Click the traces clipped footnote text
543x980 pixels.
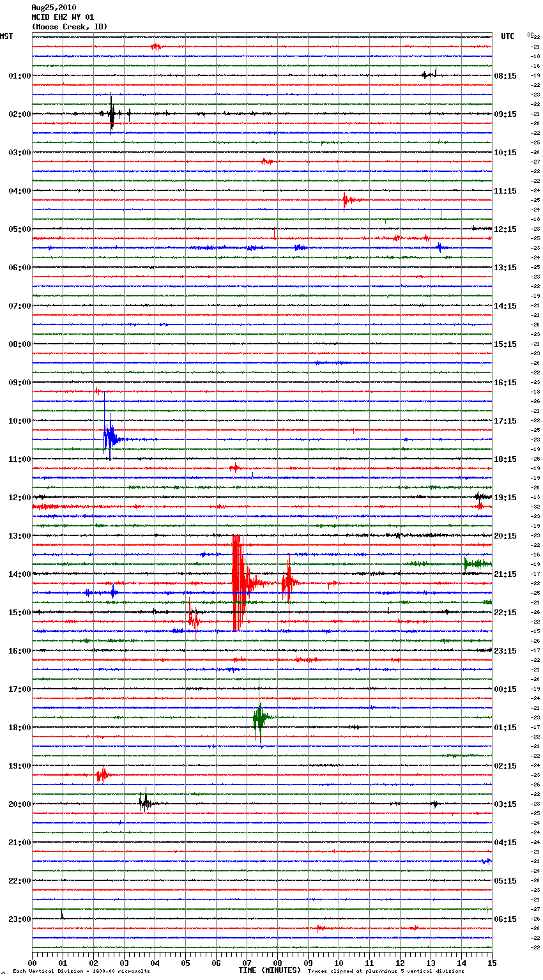pos(386,971)
